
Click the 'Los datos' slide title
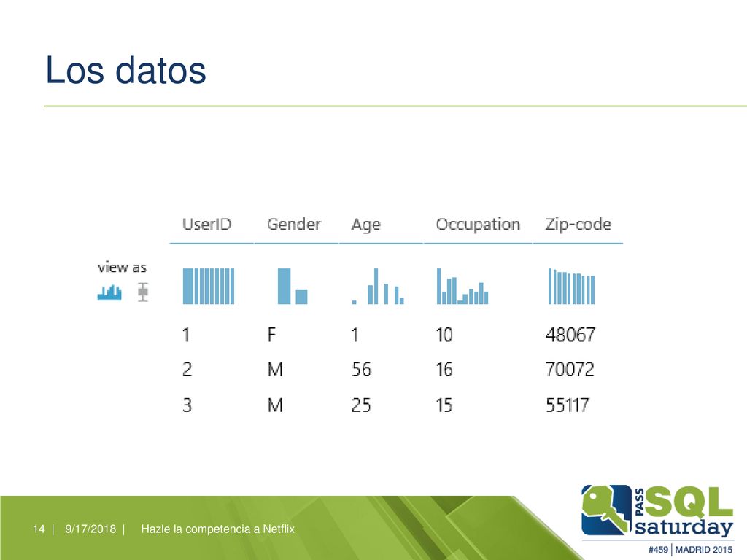(x=125, y=70)
